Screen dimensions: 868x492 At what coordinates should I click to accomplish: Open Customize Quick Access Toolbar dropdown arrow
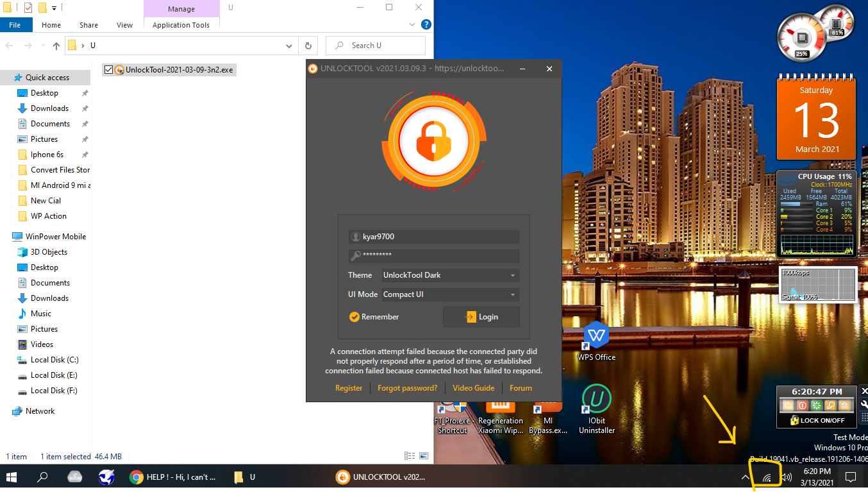(x=54, y=8)
